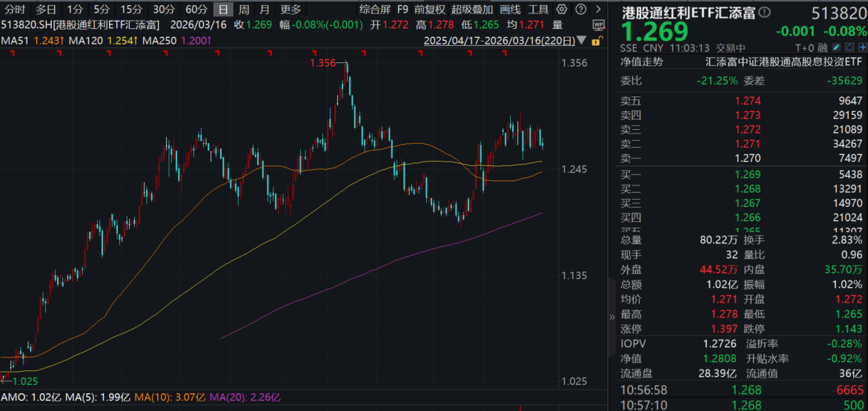This screenshot has height=411, width=868.
Task: Toggle the 超级叠加 overlay option
Action: [471, 10]
